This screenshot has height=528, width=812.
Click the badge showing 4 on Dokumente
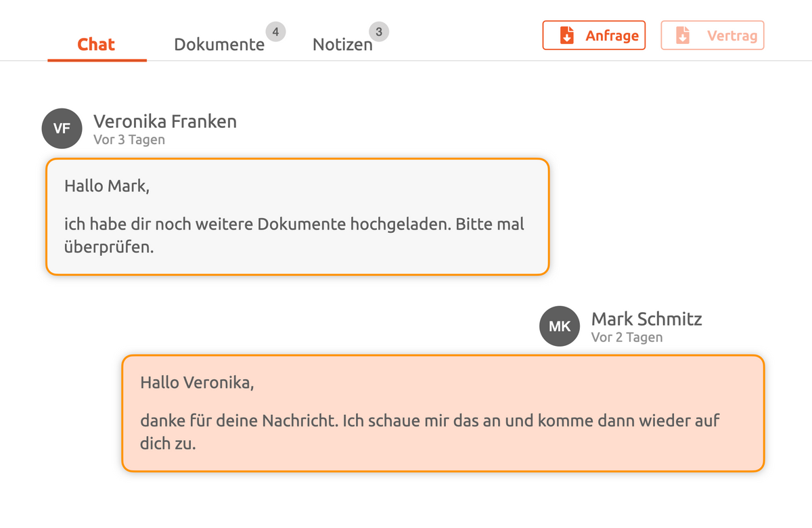click(275, 31)
